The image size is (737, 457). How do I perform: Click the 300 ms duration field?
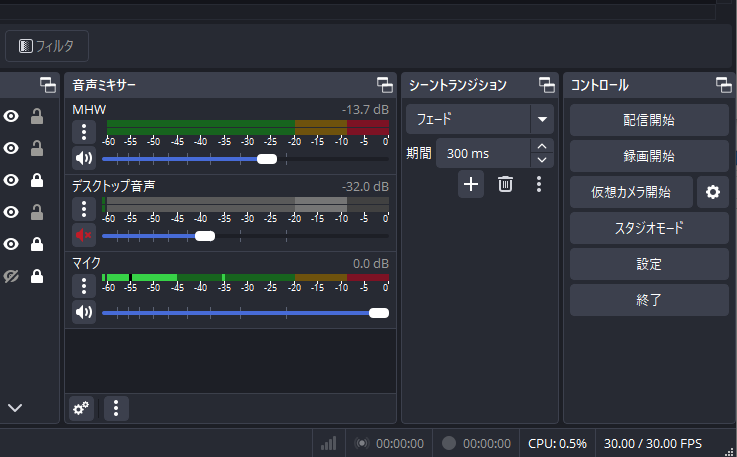point(483,153)
